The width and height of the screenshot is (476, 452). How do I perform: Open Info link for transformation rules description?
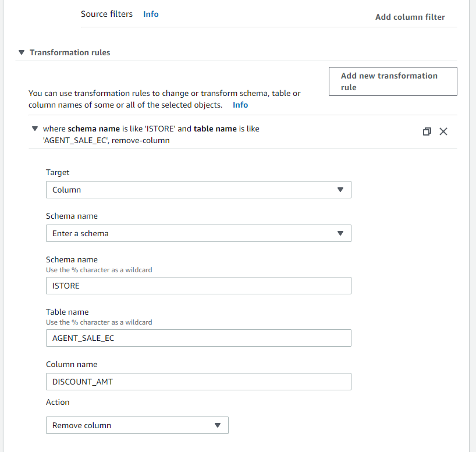pos(240,105)
